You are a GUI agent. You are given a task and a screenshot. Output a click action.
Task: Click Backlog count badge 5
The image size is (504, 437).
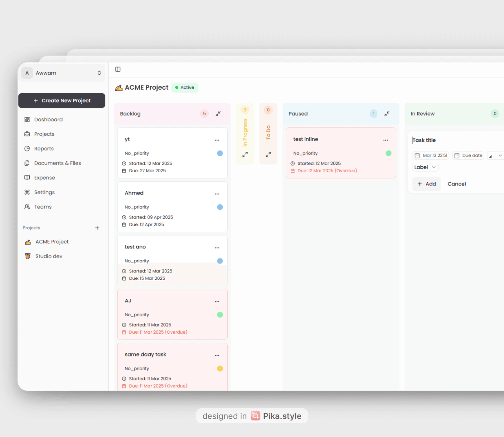tap(204, 114)
